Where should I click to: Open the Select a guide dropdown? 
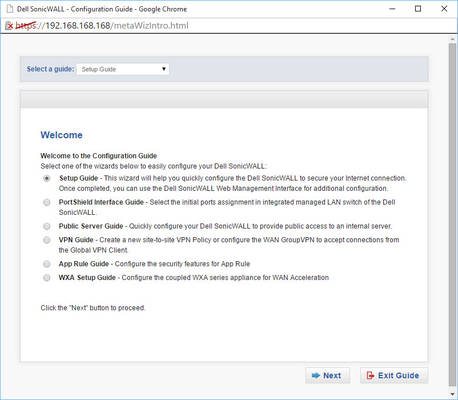[x=123, y=69]
